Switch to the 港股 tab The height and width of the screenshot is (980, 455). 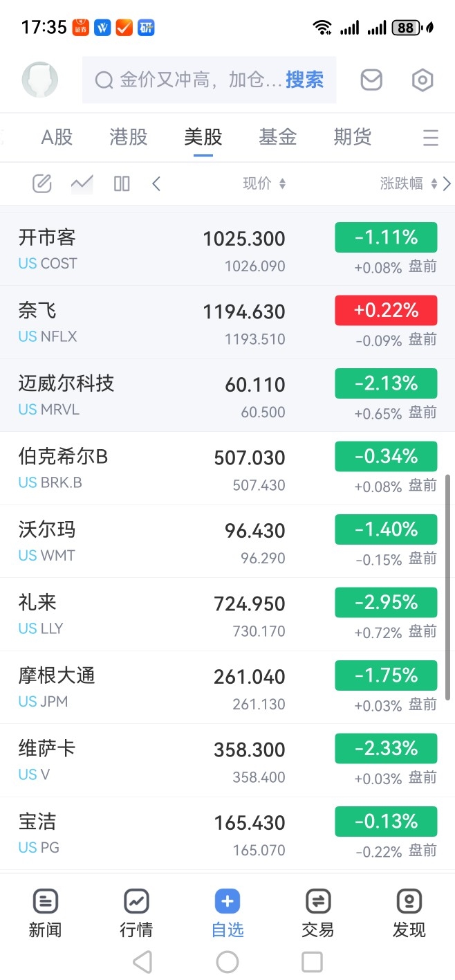129,137
